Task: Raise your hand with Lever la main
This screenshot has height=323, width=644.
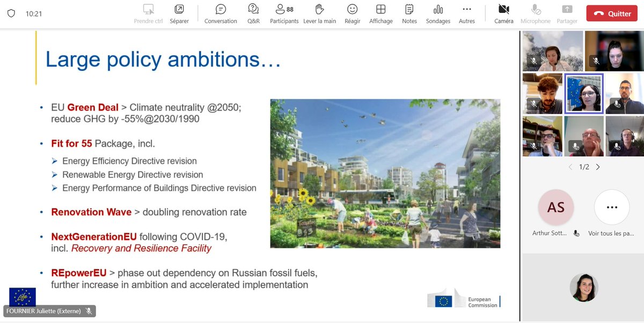Action: 319,14
